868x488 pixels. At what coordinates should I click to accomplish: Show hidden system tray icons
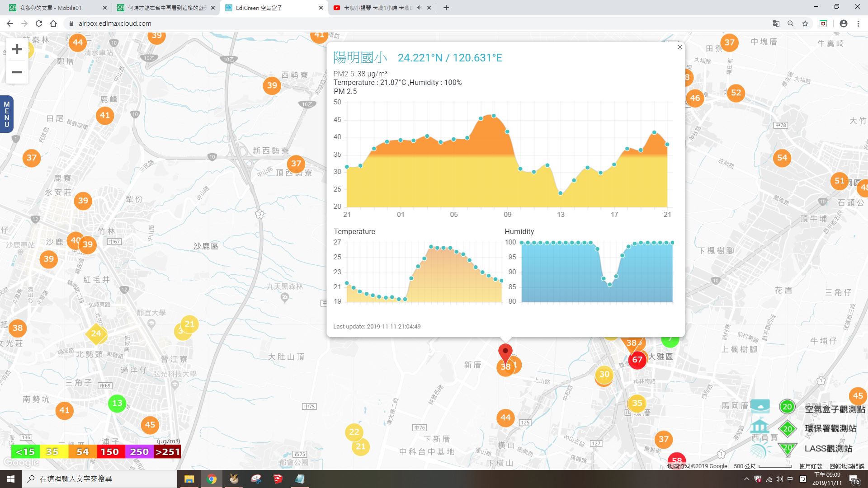tap(746, 479)
